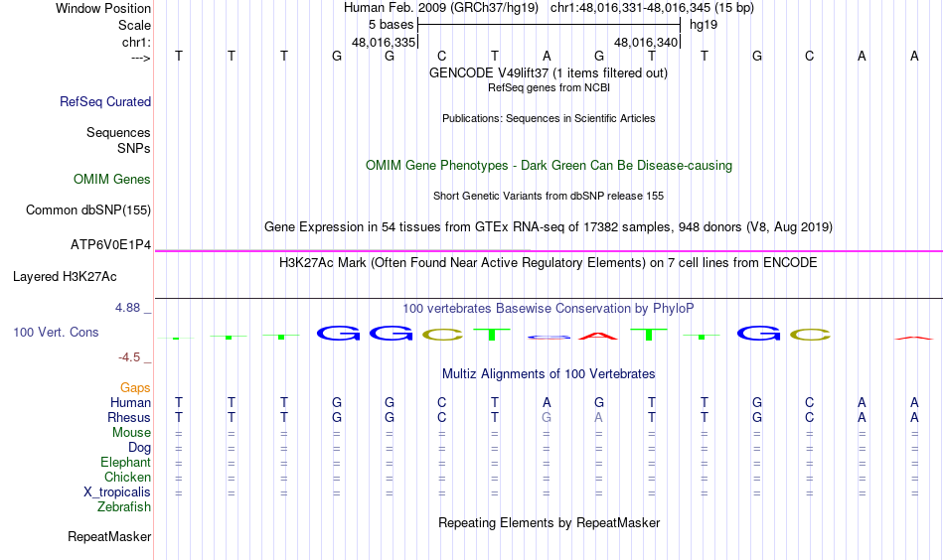Image resolution: width=944 pixels, height=560 pixels.
Task: Select the Elephant alignment row label
Action: 125,462
